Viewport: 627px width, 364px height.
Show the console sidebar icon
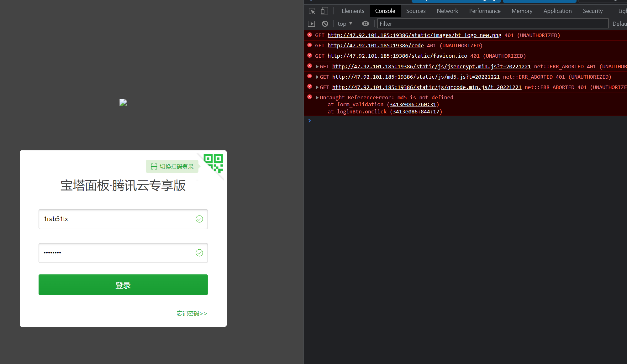pos(311,23)
